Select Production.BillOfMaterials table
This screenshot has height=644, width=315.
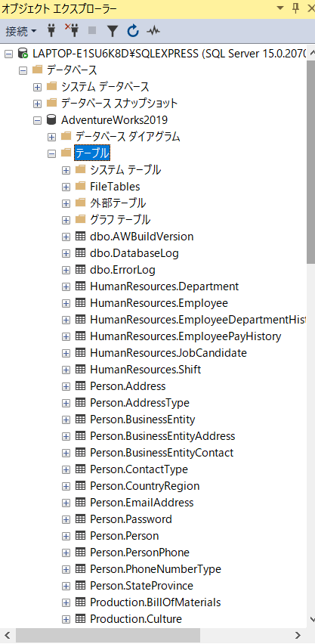[156, 602]
